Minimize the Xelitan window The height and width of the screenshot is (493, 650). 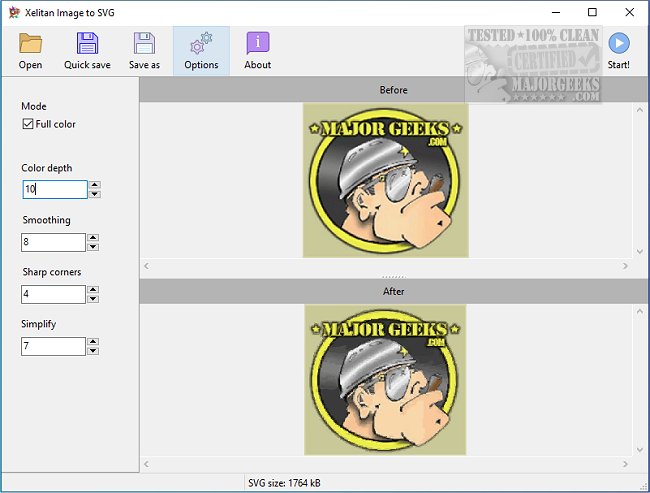556,12
